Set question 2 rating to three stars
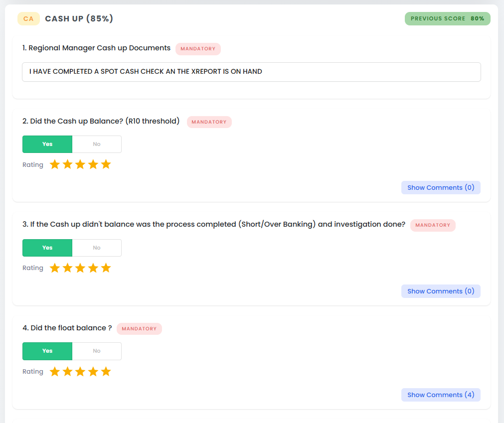 [x=80, y=164]
